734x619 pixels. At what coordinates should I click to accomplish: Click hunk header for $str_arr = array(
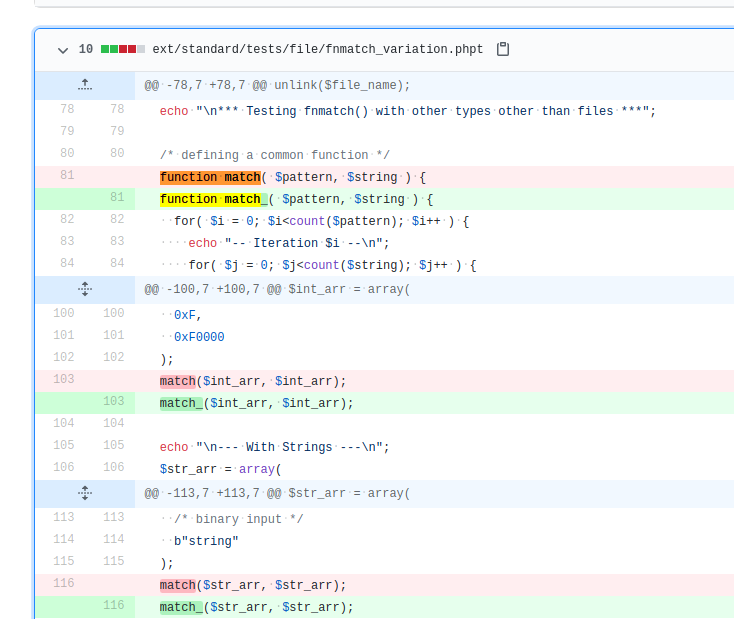click(277, 493)
